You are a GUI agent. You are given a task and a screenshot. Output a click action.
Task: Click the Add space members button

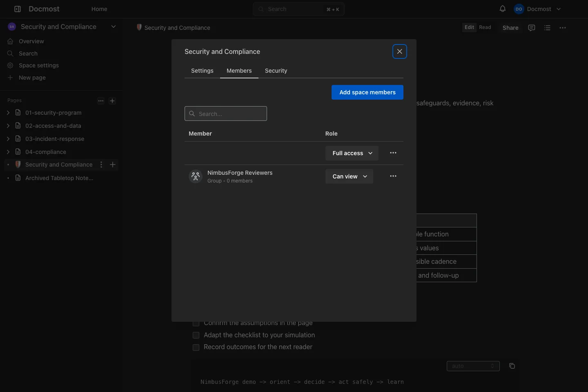pos(367,92)
